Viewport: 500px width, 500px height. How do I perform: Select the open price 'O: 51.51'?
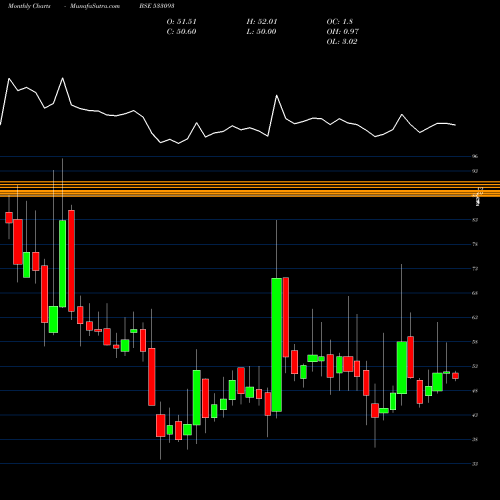click(x=182, y=22)
